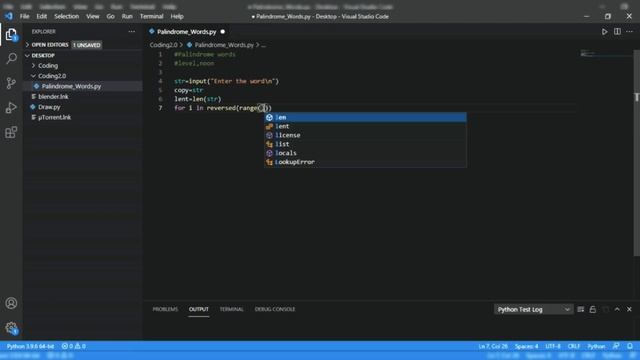
Task: Choose 'locals' autocomplete suggestion
Action: click(x=365, y=153)
